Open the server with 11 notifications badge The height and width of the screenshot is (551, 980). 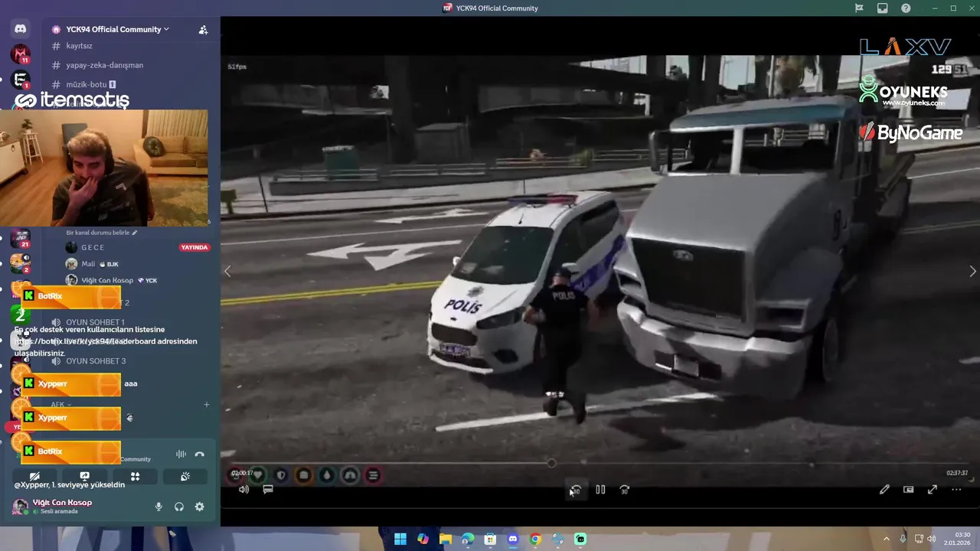[x=21, y=54]
